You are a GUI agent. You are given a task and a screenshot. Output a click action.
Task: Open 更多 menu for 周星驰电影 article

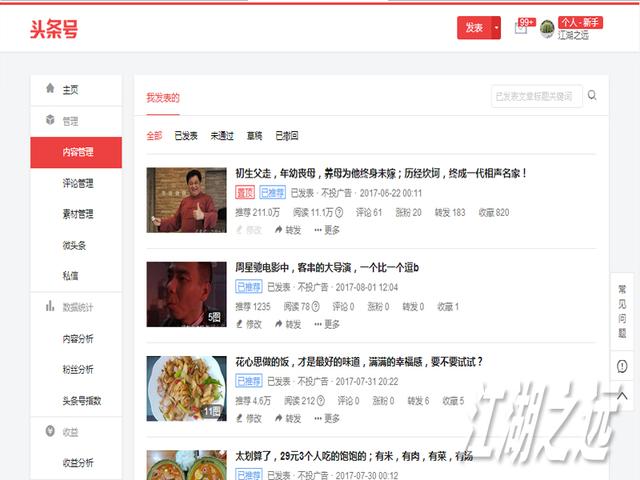[x=327, y=324]
